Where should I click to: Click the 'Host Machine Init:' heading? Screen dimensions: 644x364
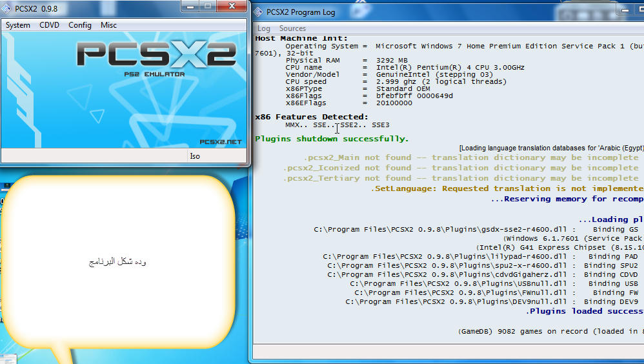(301, 38)
